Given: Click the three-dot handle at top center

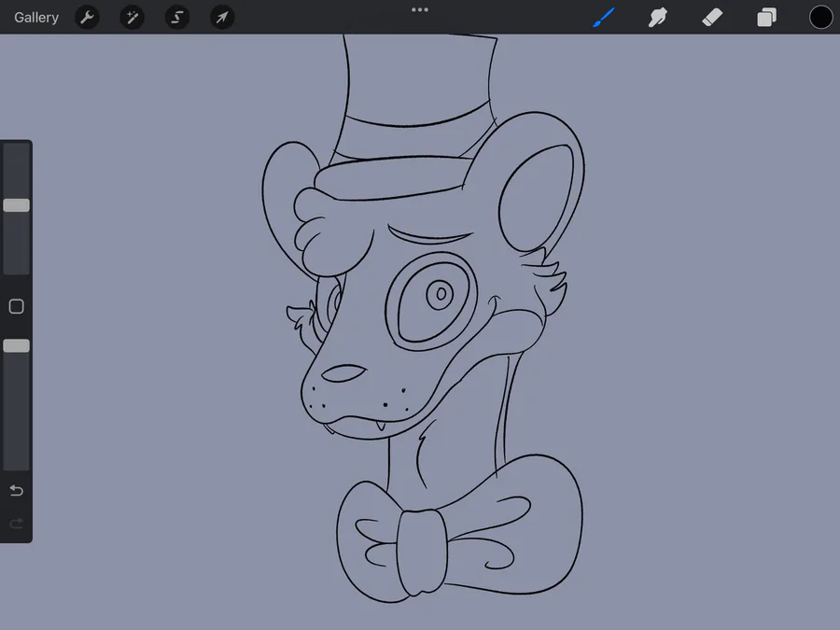Looking at the screenshot, I should coord(420,9).
